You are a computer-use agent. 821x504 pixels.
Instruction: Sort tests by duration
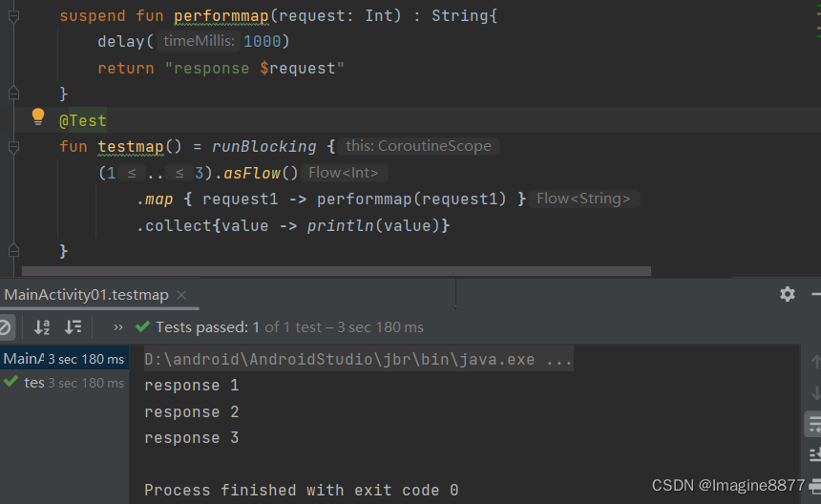[x=73, y=327]
